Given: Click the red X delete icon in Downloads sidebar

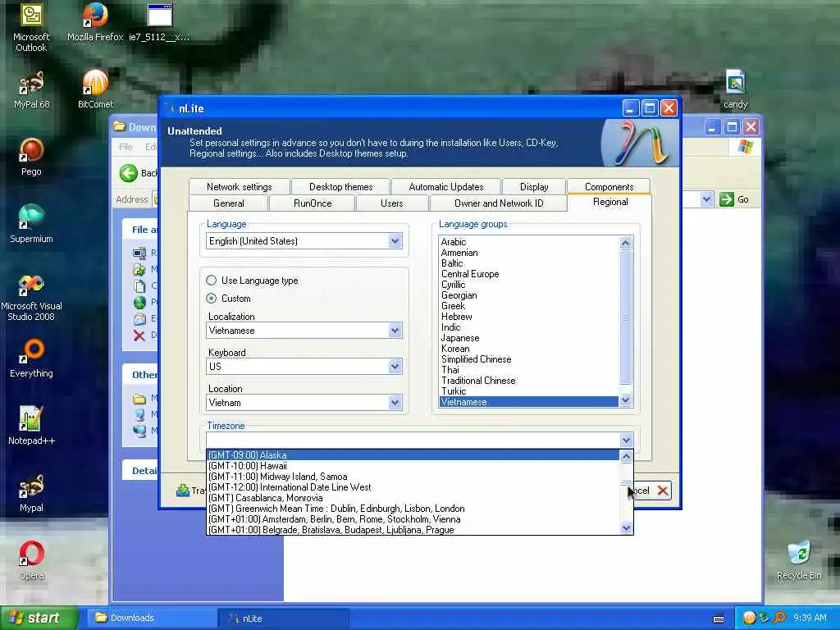Looking at the screenshot, I should tap(139, 336).
